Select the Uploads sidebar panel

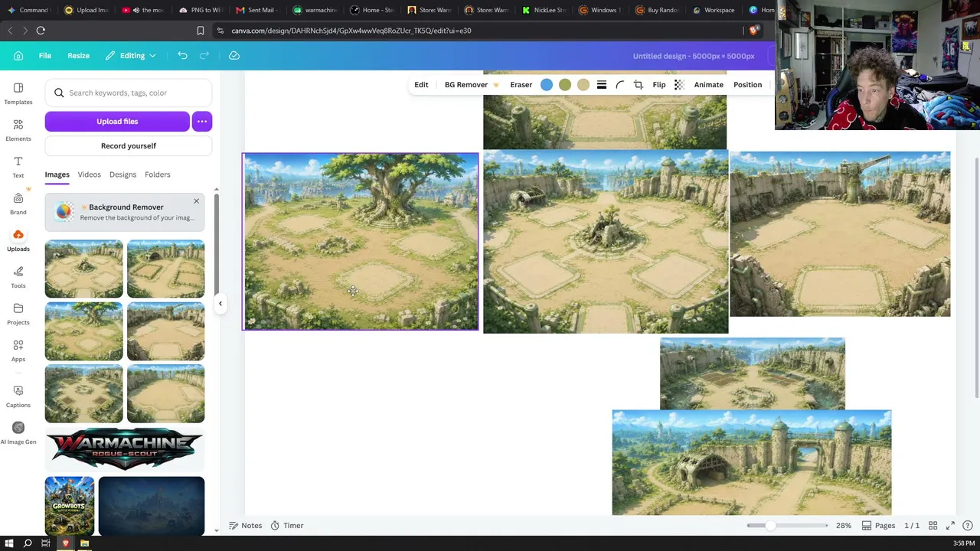coord(18,240)
